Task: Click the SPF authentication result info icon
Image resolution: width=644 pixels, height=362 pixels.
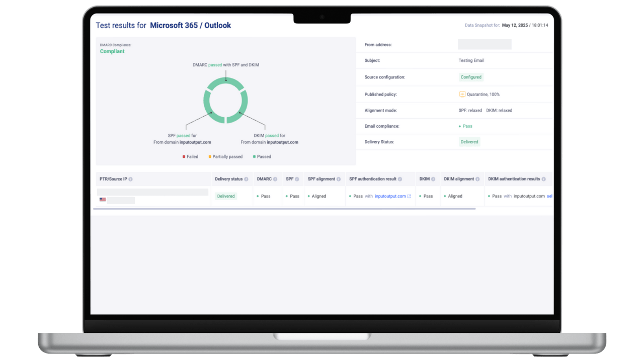Action: tap(400, 179)
